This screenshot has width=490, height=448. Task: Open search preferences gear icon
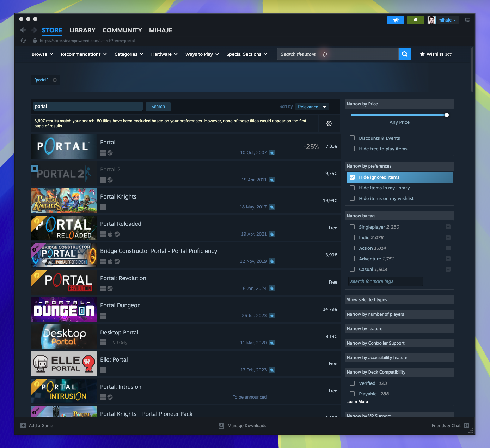[x=329, y=123]
